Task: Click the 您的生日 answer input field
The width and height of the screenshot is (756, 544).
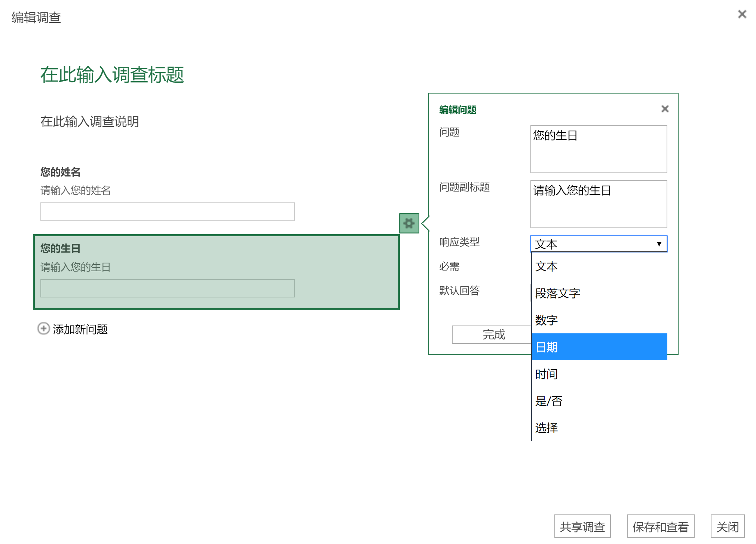Action: [x=168, y=288]
